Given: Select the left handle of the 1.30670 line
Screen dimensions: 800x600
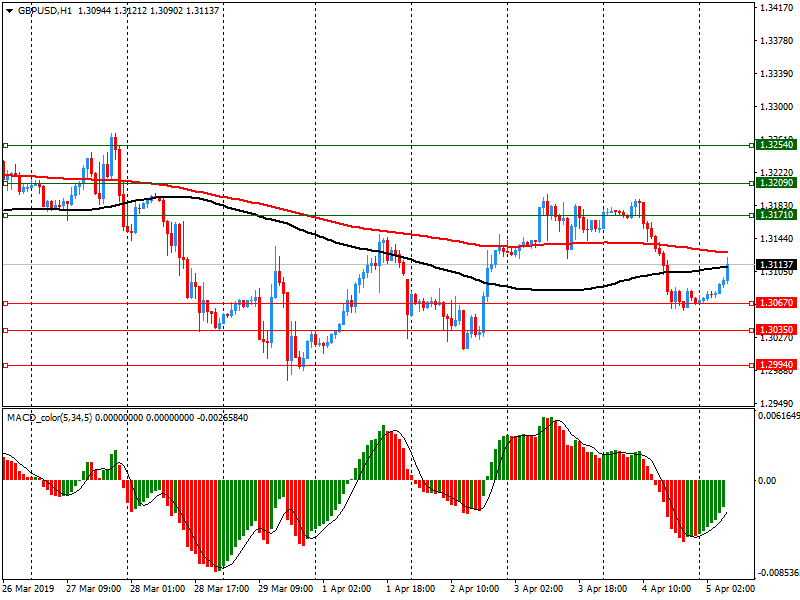Looking at the screenshot, I should click(x=5, y=303).
